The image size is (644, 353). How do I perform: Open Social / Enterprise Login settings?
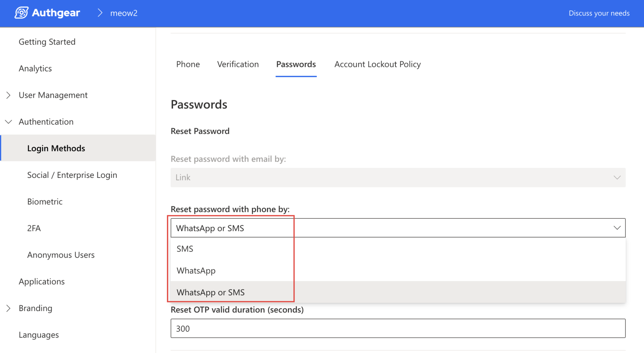point(72,175)
